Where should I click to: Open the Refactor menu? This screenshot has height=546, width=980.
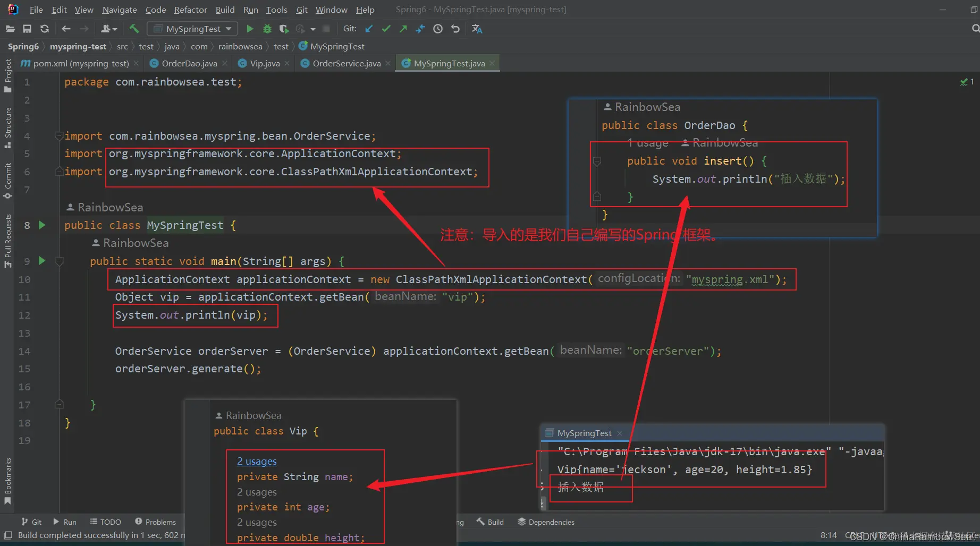point(190,10)
